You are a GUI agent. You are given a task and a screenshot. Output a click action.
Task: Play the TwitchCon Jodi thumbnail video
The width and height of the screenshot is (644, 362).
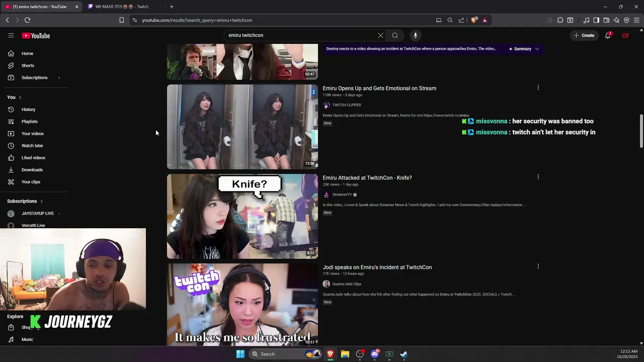click(243, 304)
